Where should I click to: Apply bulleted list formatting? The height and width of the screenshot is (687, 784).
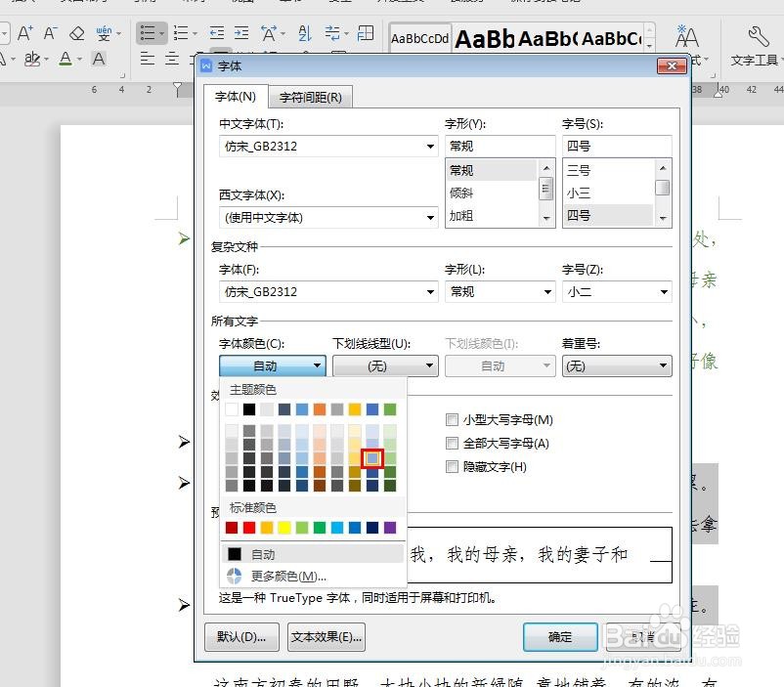tap(147, 32)
